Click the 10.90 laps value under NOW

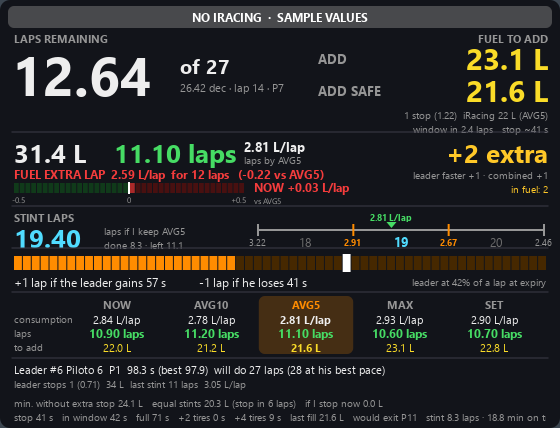click(x=117, y=334)
